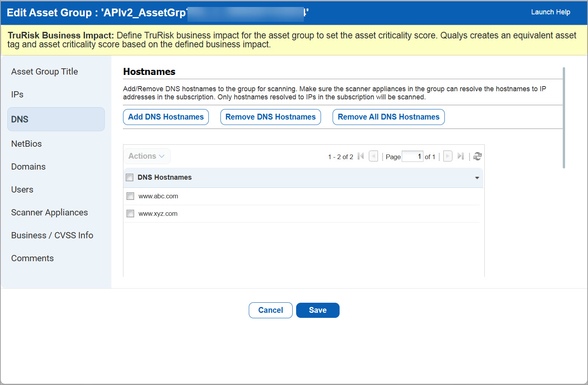Go to the Comments section
This screenshot has height=385, width=588.
click(32, 258)
